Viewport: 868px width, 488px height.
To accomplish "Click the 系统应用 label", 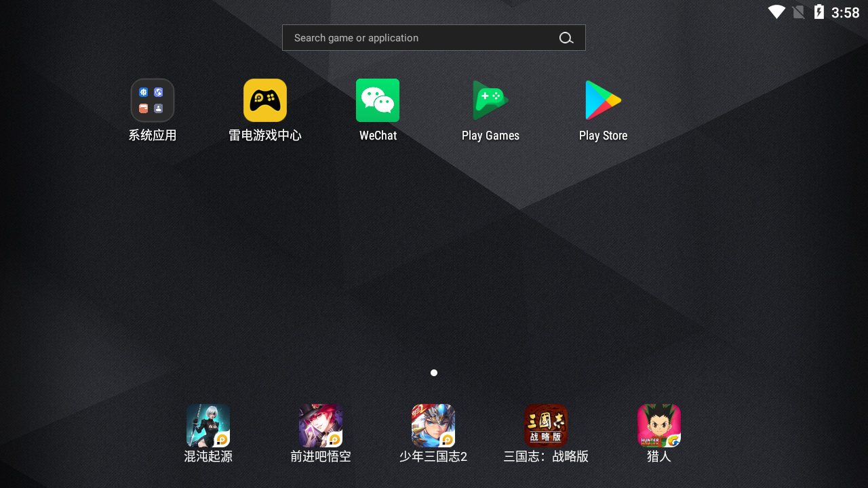I will [x=153, y=136].
